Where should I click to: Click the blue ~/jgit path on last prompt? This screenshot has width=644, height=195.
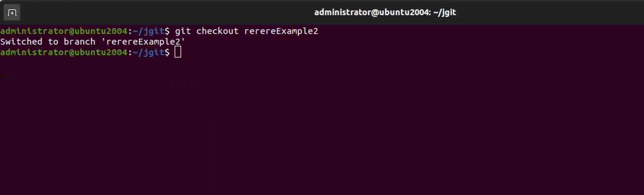coord(148,52)
